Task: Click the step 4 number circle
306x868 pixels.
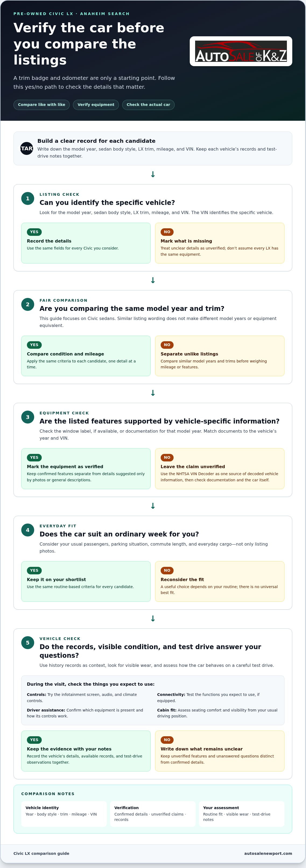Action: [28, 530]
